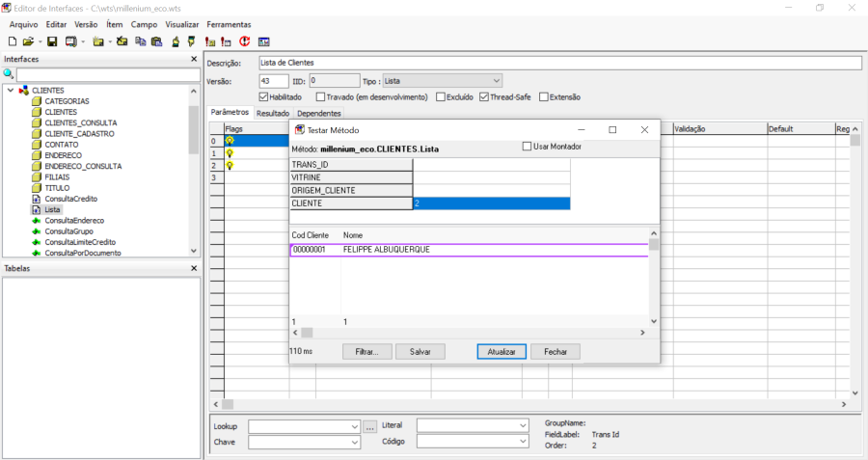Click the red circular refresh icon
Viewport: 868px width, 460px height.
click(x=245, y=41)
